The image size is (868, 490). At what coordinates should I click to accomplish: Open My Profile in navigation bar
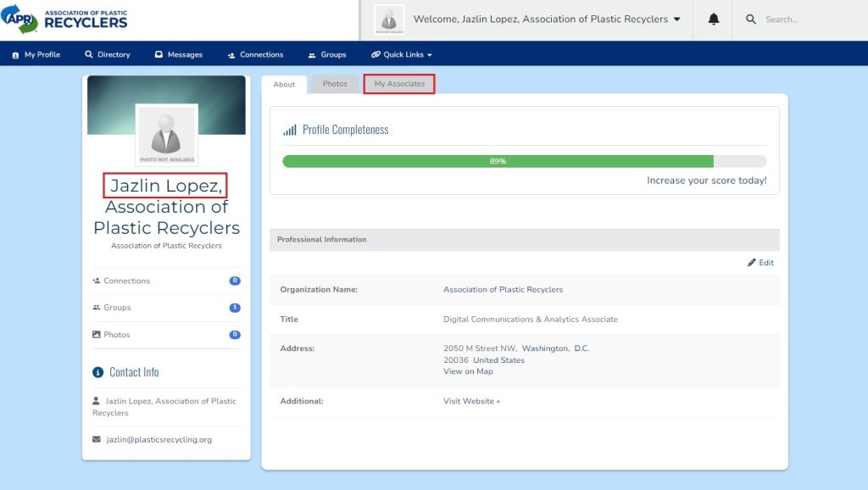(x=36, y=54)
